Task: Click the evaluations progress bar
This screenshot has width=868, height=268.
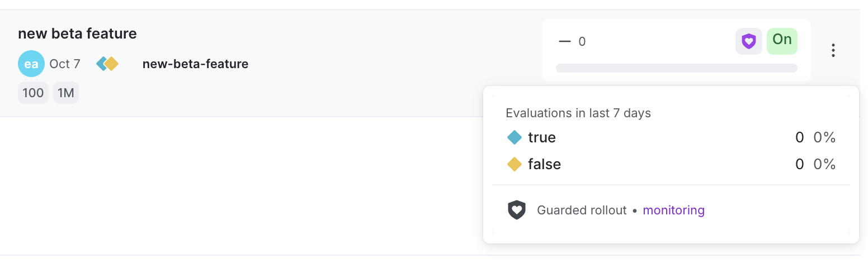Action: 676,68
